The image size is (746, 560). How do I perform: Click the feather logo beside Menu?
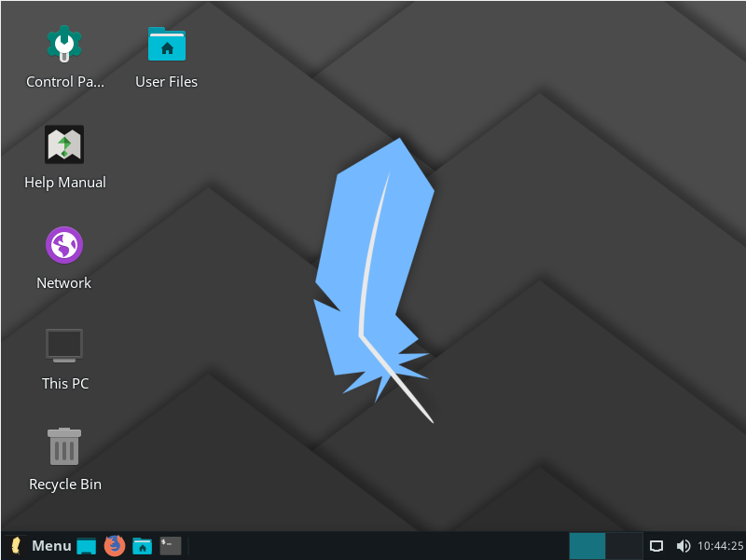(16, 546)
